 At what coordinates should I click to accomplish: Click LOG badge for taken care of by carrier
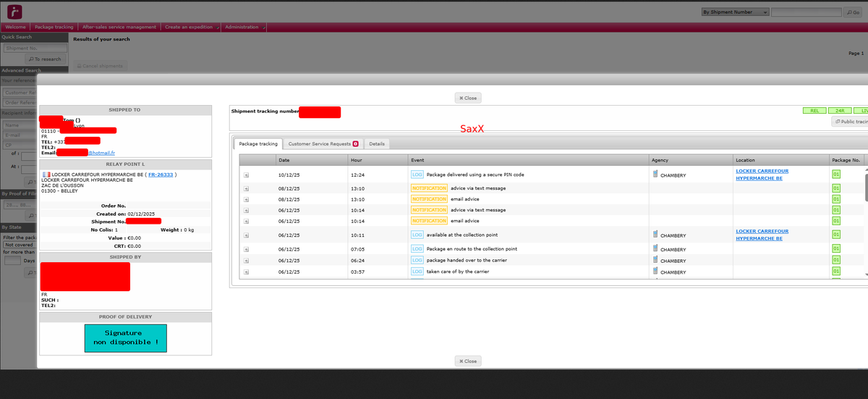click(417, 272)
